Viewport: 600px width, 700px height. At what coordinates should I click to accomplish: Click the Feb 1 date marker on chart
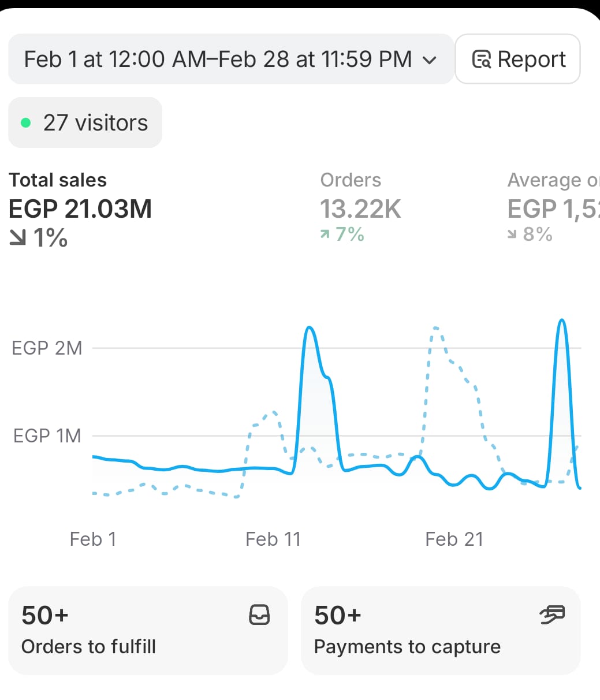pyautogui.click(x=93, y=539)
